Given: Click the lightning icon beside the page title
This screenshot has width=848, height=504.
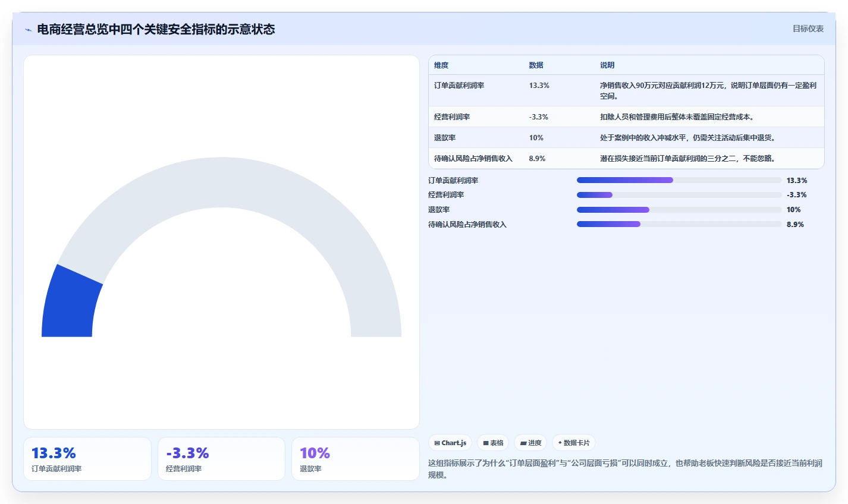Looking at the screenshot, I should (x=28, y=30).
